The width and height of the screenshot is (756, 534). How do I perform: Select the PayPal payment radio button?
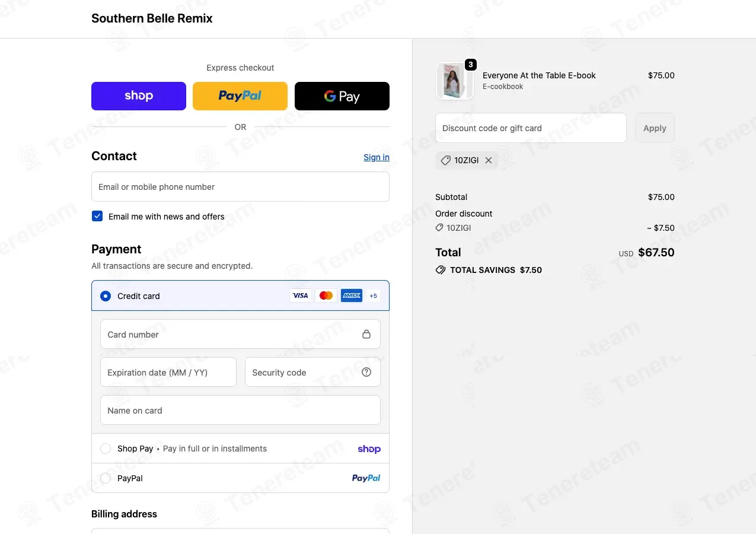click(106, 478)
